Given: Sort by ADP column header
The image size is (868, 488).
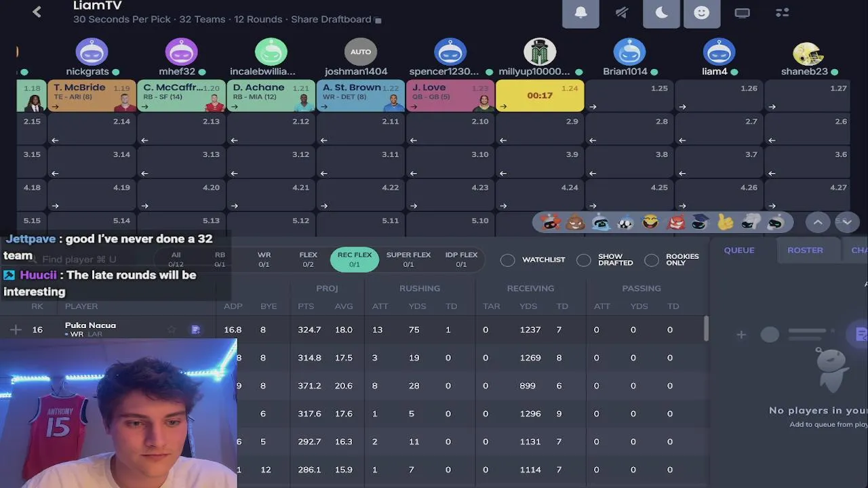Looking at the screenshot, I should coord(233,306).
